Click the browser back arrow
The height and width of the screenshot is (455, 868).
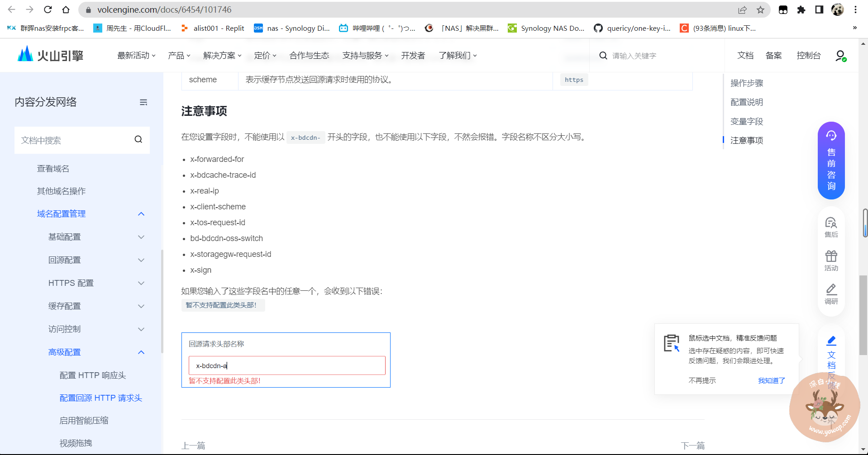12,9
